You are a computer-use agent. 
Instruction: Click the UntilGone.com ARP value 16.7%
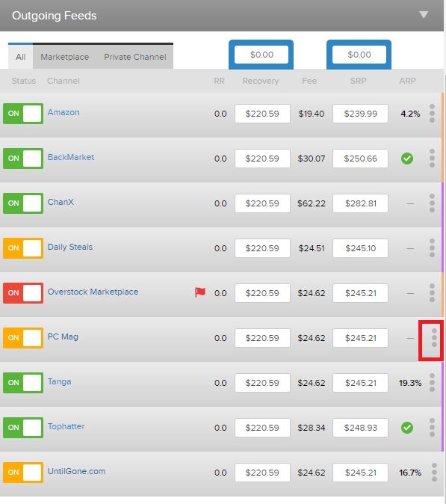pyautogui.click(x=410, y=473)
